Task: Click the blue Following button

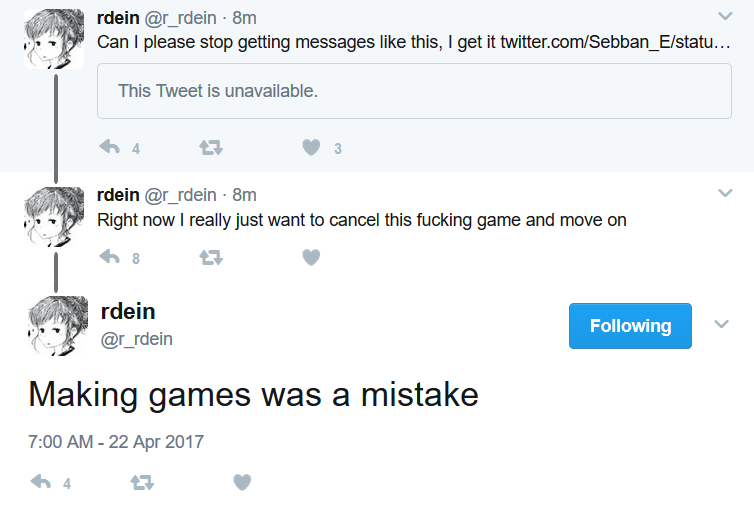Action: click(630, 326)
